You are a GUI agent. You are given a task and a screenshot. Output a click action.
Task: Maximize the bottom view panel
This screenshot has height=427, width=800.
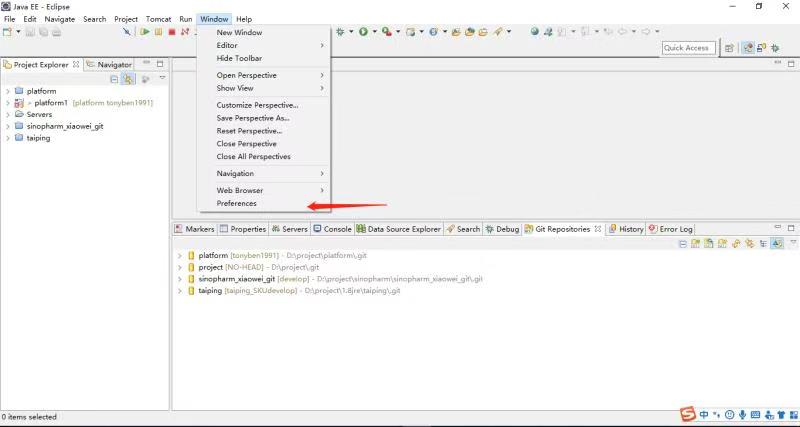(x=791, y=228)
